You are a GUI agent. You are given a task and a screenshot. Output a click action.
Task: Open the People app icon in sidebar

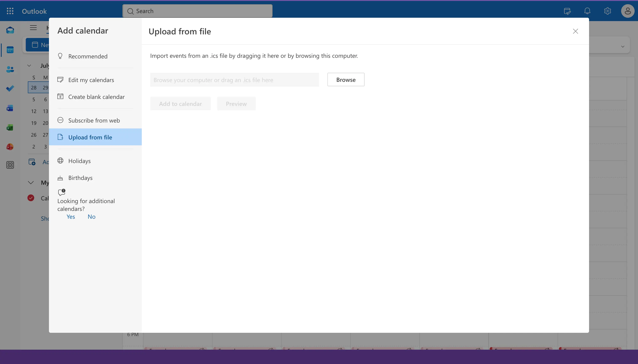(10, 69)
